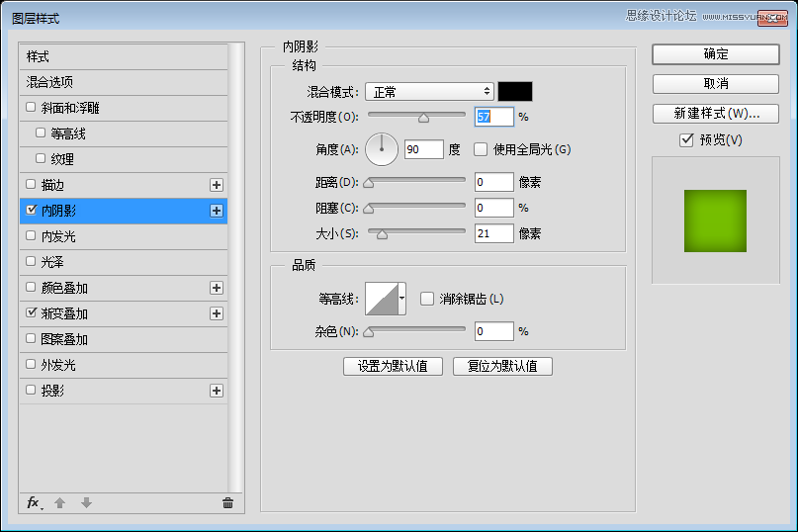Screen dimensions: 798x532
Task: Click the 取消 button
Action: [716, 84]
